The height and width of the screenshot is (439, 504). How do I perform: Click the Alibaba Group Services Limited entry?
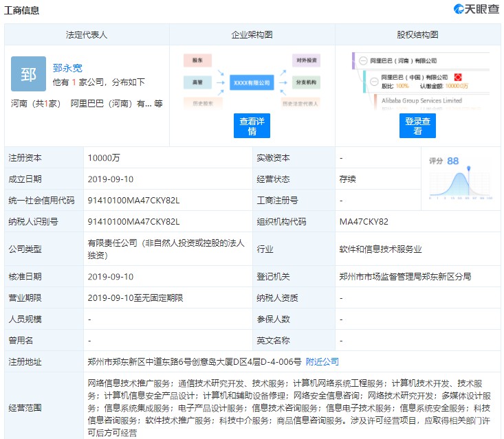click(421, 100)
